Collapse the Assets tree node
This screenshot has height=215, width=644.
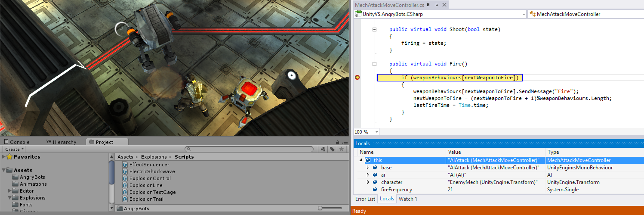[4, 170]
